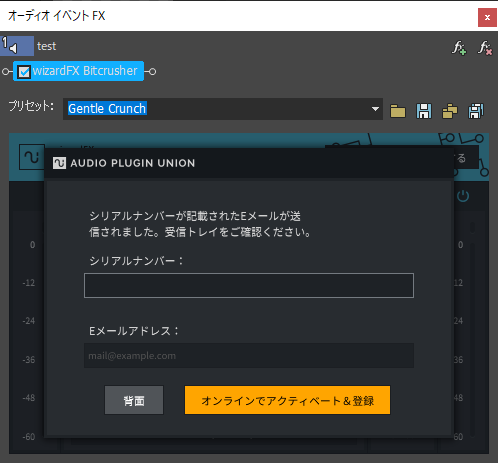Viewport: 498px width, 463px height.
Task: Toggle the plugin power button
Action: point(463,196)
